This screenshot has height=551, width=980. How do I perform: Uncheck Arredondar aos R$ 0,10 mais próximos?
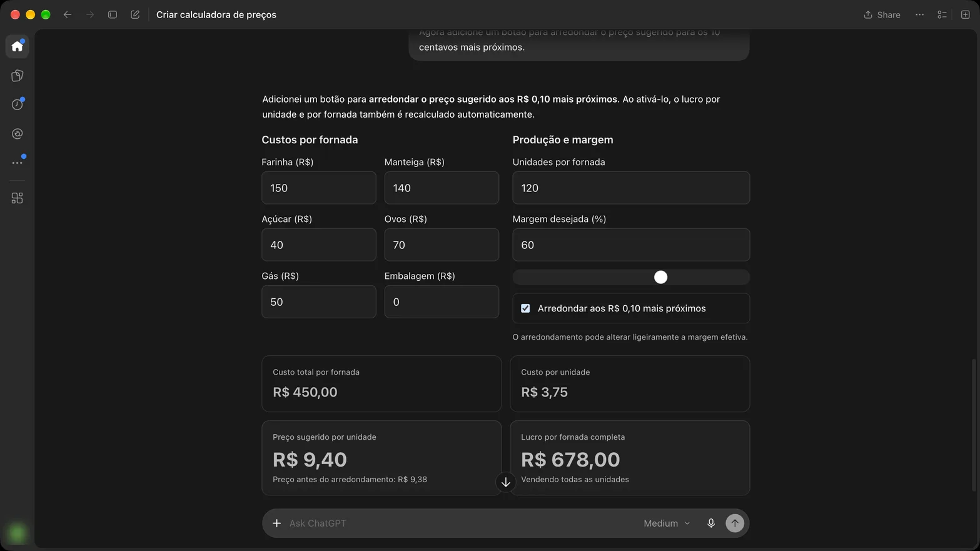point(525,308)
